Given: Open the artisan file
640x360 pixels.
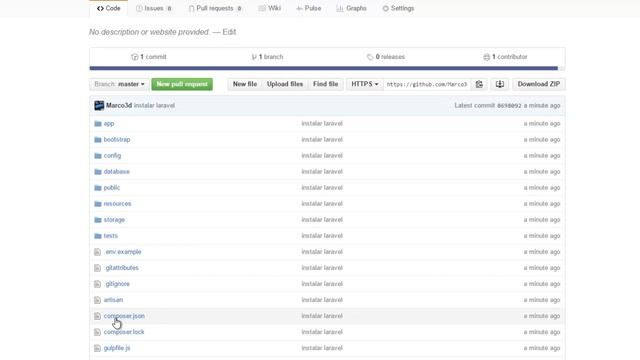Looking at the screenshot, I should click(113, 300).
